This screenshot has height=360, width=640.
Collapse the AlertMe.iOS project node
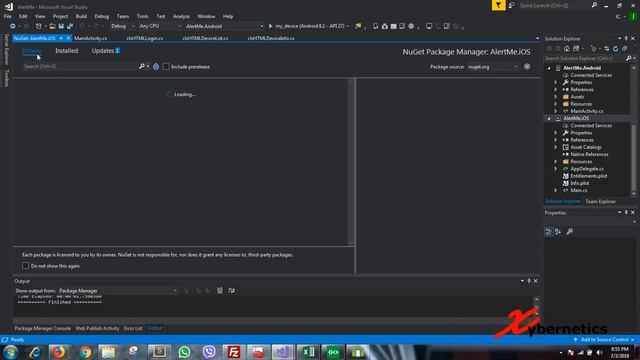(x=549, y=118)
